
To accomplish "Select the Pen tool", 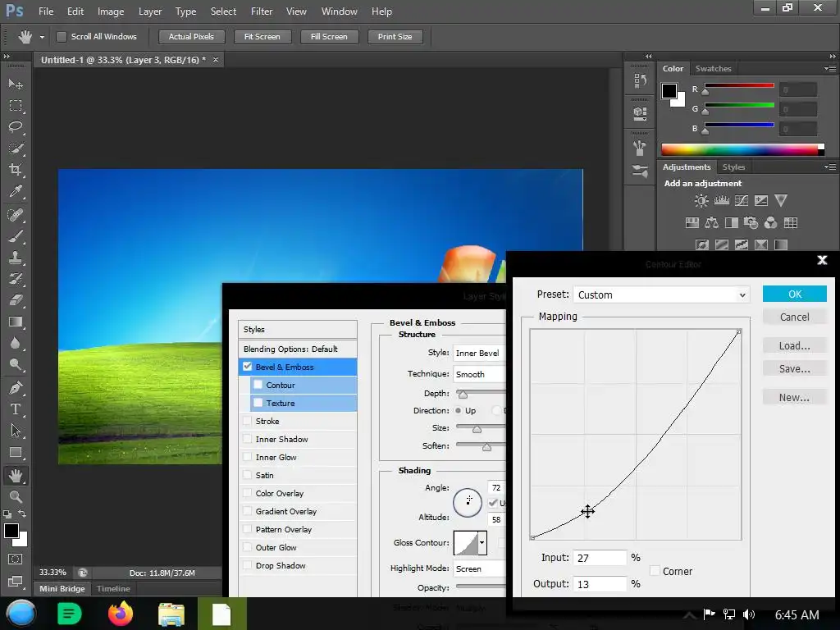I will [16, 388].
